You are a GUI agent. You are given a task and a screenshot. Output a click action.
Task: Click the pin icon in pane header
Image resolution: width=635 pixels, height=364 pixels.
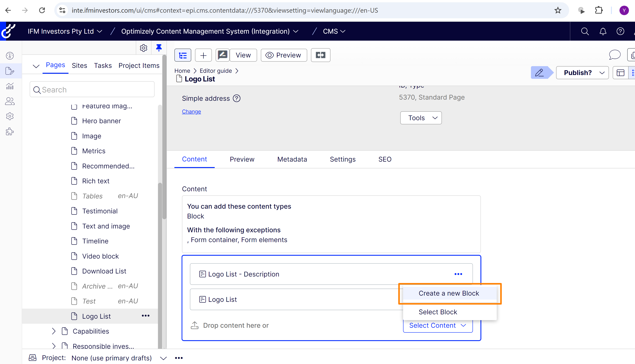[x=159, y=47]
